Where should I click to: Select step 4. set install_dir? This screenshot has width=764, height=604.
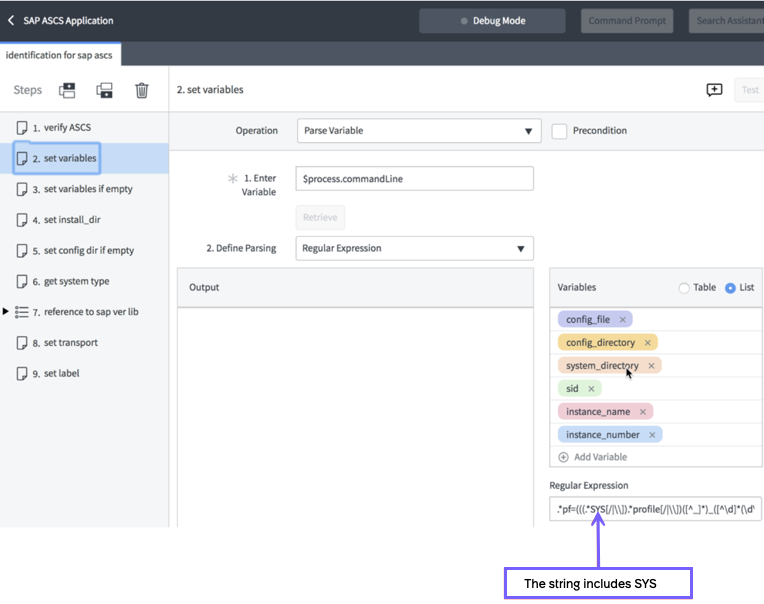point(84,220)
